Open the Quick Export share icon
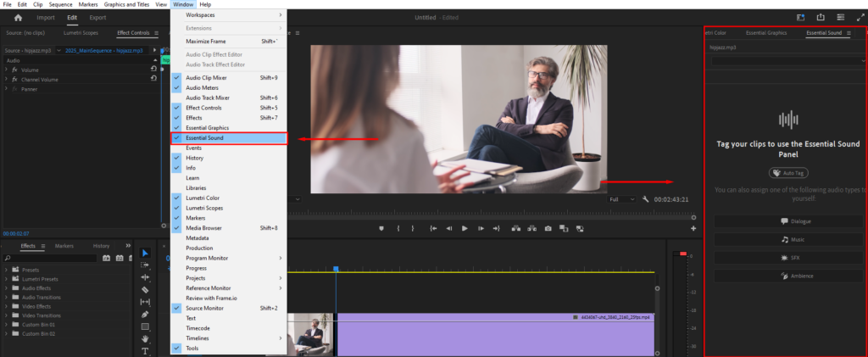Viewport: 868px width, 357px height. (x=821, y=18)
